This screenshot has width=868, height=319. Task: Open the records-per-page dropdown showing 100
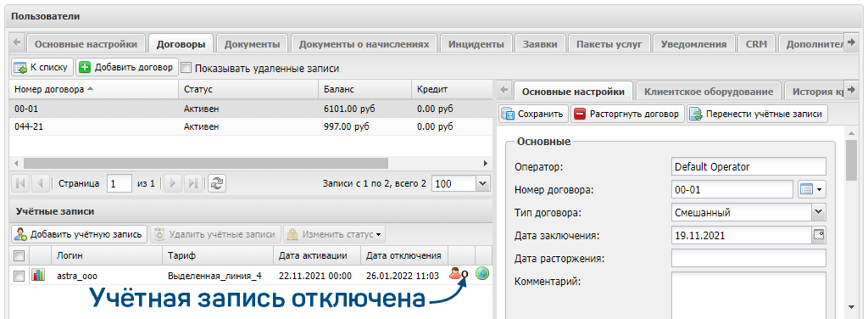click(x=482, y=183)
